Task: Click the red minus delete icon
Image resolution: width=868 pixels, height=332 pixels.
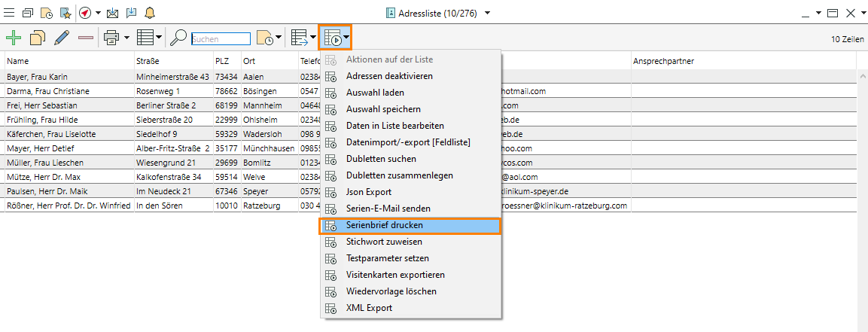Action: pyautogui.click(x=86, y=37)
